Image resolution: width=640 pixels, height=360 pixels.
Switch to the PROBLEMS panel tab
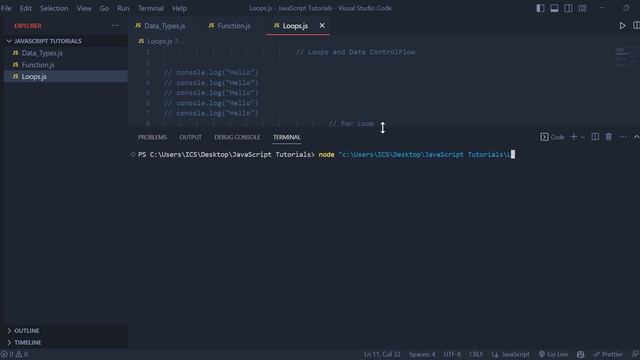tap(152, 137)
